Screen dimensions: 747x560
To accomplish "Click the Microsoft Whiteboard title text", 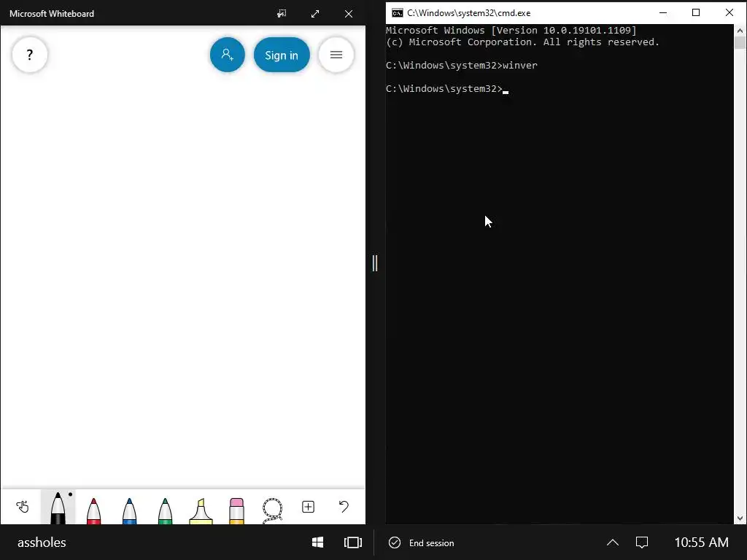I will point(52,14).
